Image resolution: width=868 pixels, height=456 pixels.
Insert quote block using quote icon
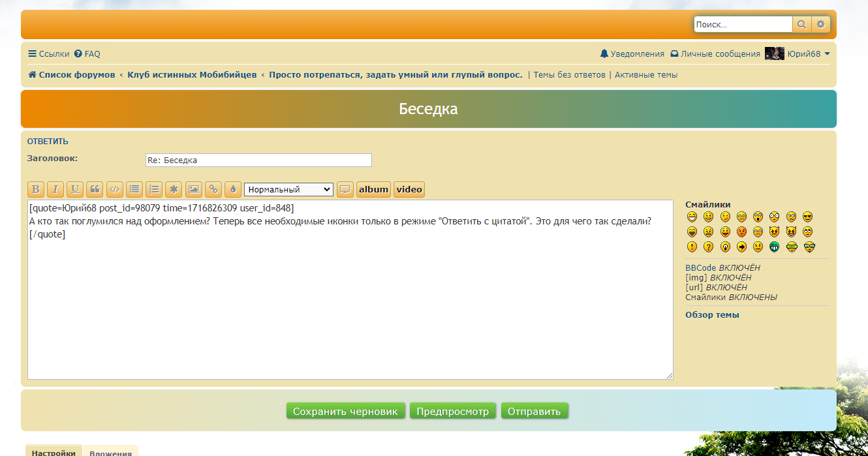tap(95, 189)
